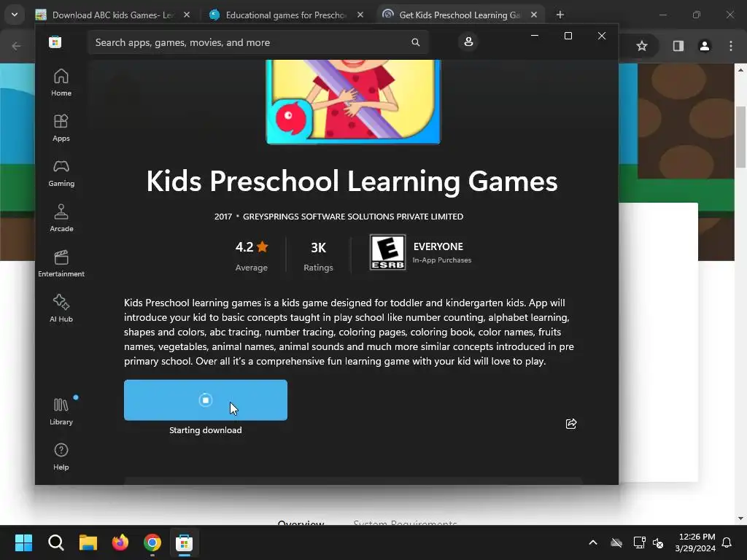Viewport: 747px width, 560px height.
Task: Open the Apps section in the sidebar
Action: coord(61,128)
